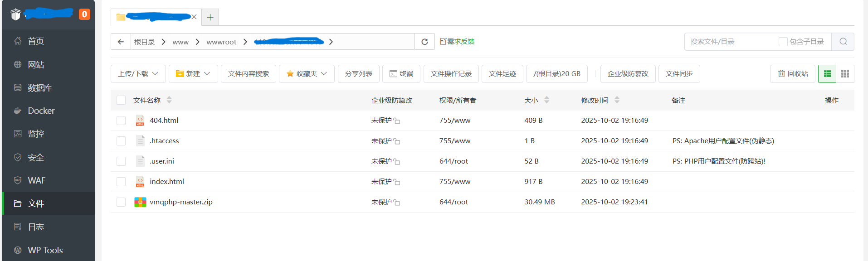Click the 回收站 recycle bin button

coord(793,74)
